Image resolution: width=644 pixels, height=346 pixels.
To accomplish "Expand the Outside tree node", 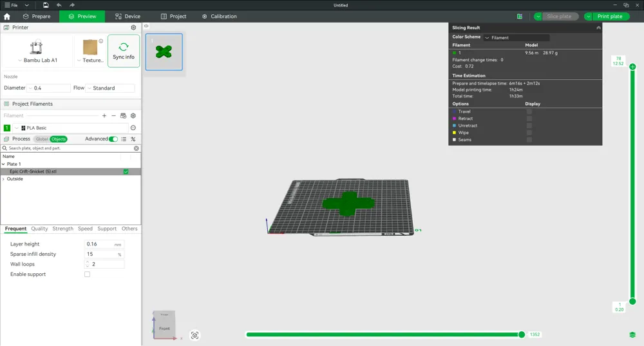I will (3, 179).
